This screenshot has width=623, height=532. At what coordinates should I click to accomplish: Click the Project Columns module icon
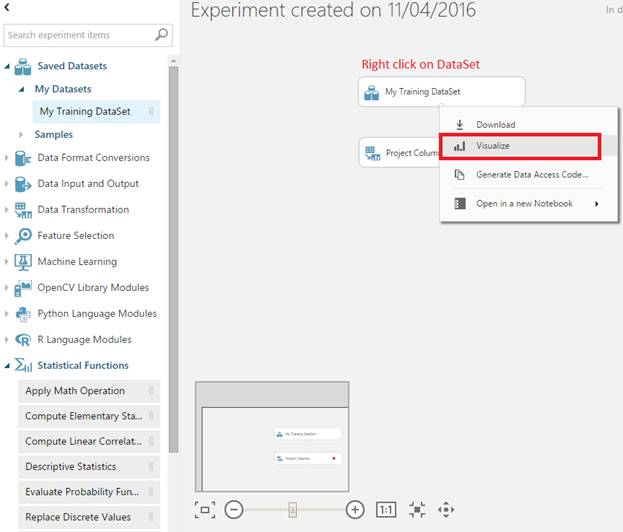click(372, 153)
